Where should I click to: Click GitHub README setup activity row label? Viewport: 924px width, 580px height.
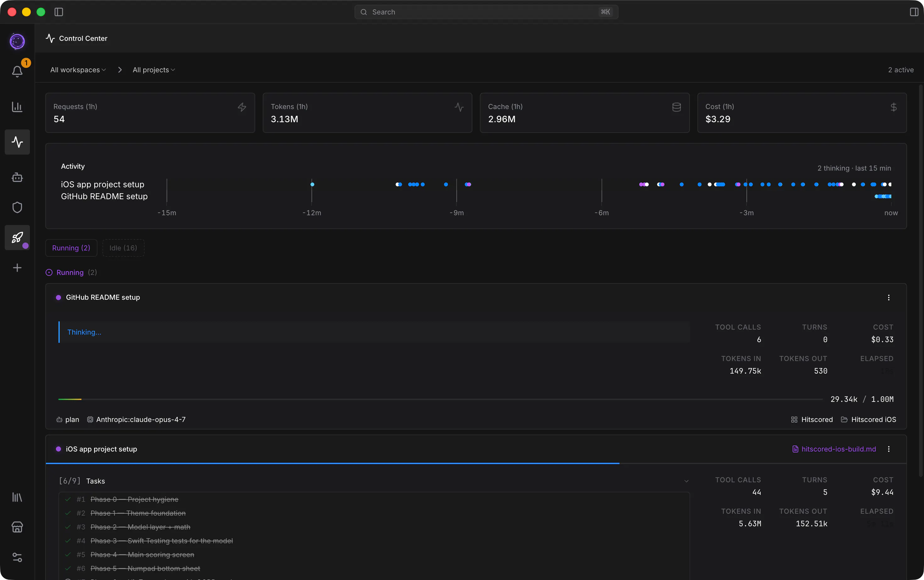click(x=104, y=196)
